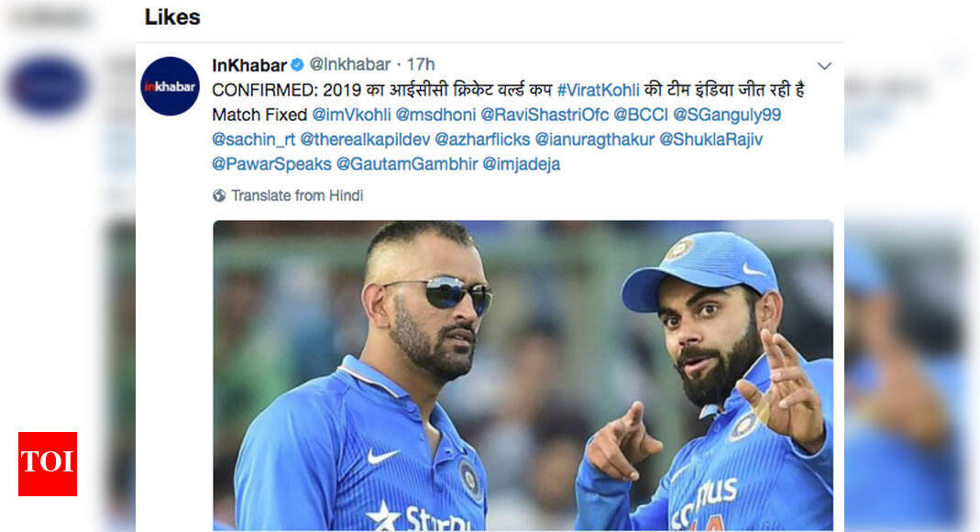Open the tweet's cricket players photo
980x532 pixels.
click(523, 375)
